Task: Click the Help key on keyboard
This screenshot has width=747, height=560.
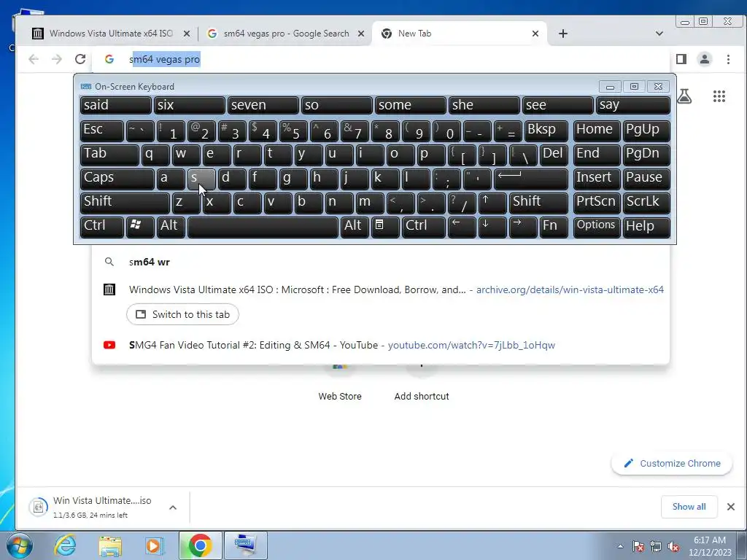Action: pyautogui.click(x=646, y=227)
